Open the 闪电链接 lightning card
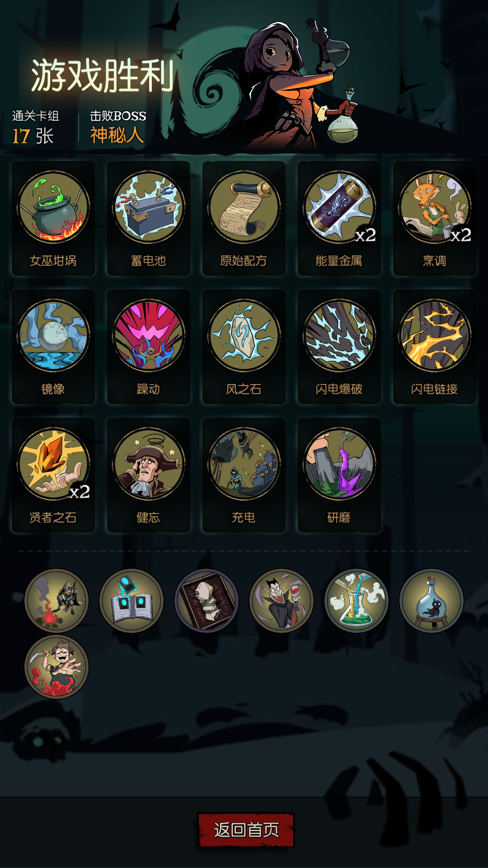The image size is (488, 868). pos(435,346)
